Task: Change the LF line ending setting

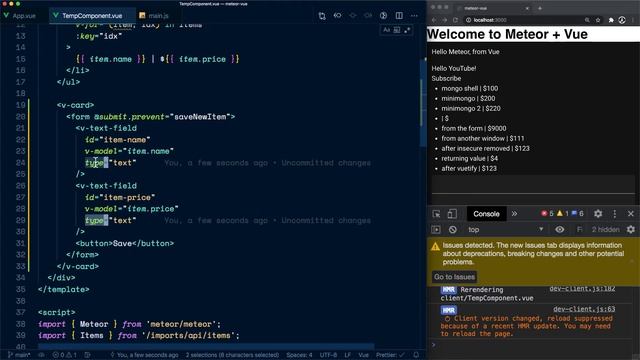Action: [x=348, y=355]
